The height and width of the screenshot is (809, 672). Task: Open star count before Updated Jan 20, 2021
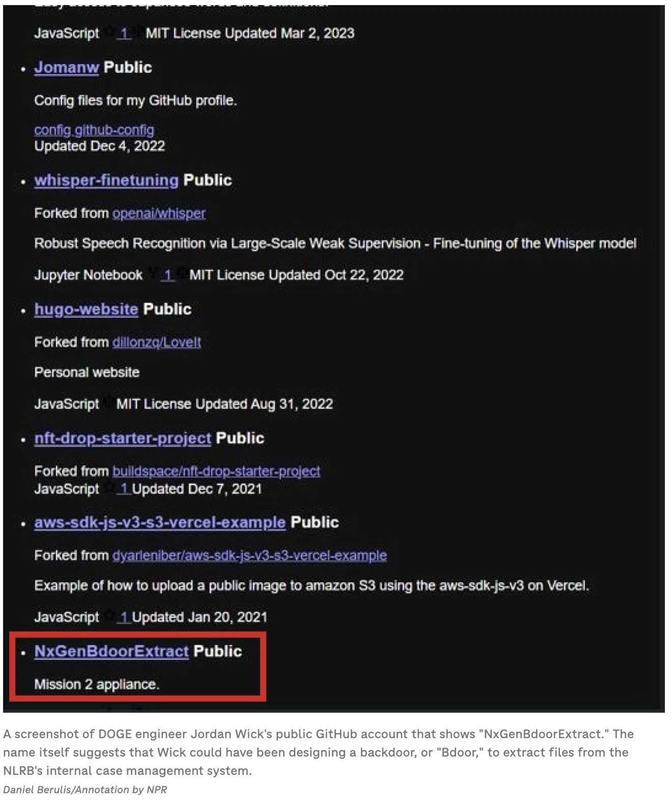(x=124, y=617)
